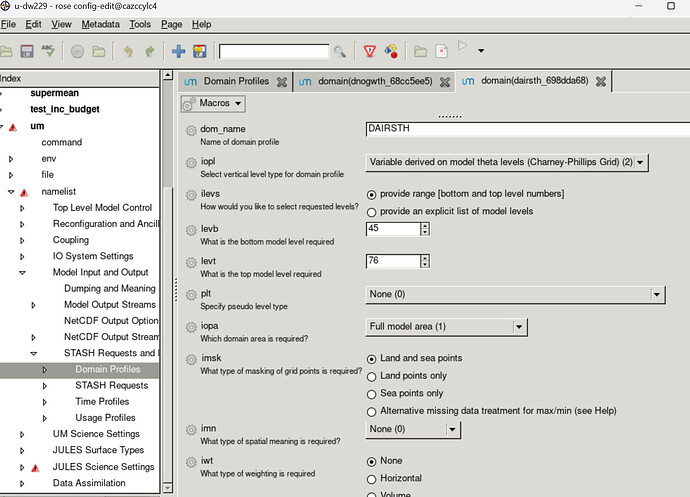The height and width of the screenshot is (497, 690).
Task: Select Alternative missing data treatment option
Action: click(372, 412)
